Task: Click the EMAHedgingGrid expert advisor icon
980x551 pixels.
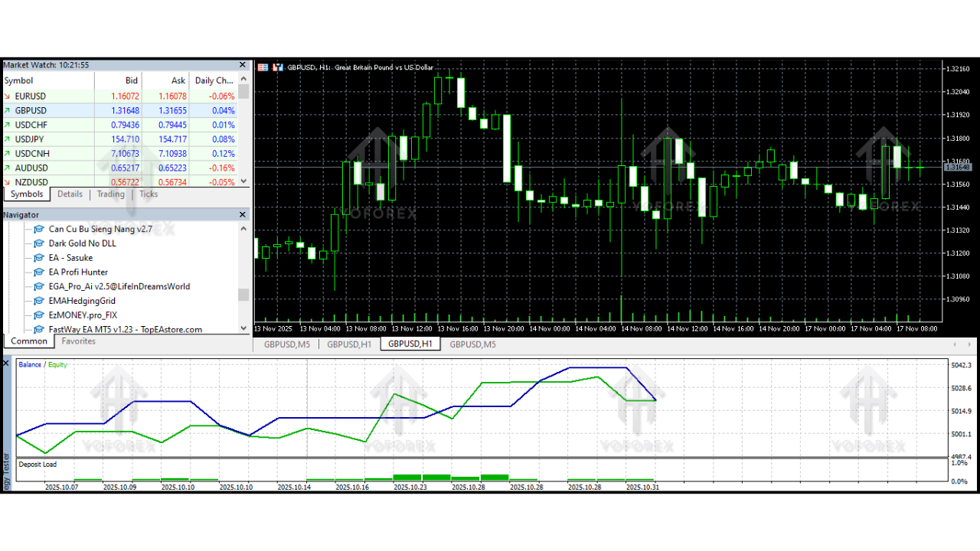Action: coord(39,301)
